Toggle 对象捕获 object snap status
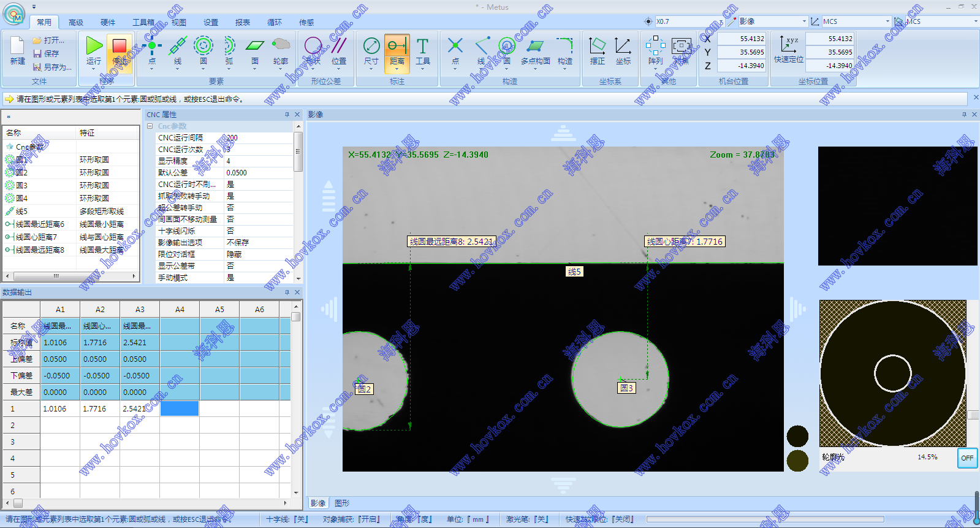The image size is (980, 528). [351, 519]
